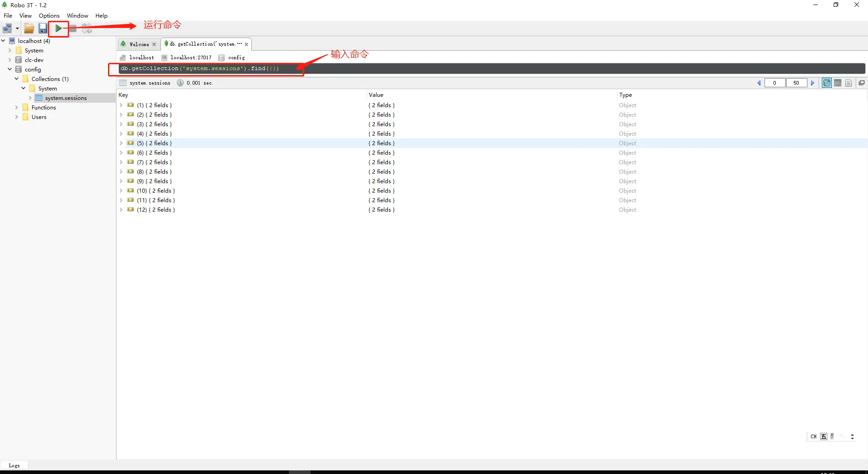
Task: Click the system.sessions result label
Action: 150,83
